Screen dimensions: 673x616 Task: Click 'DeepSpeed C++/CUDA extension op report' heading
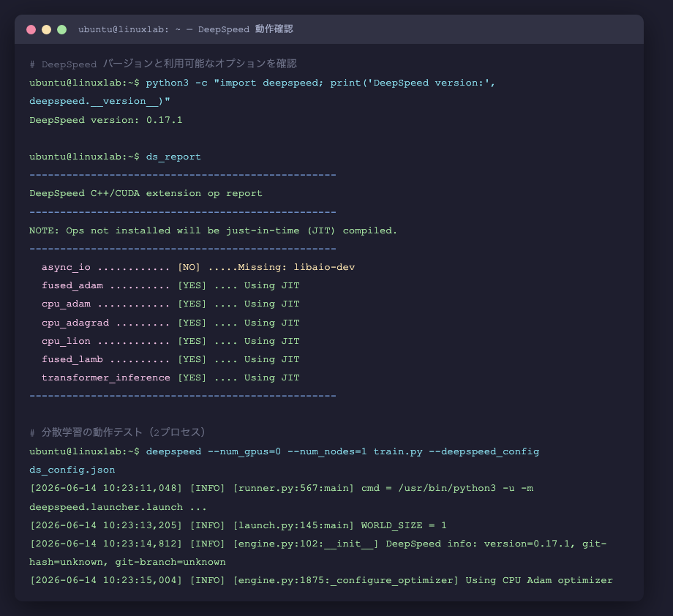(x=146, y=194)
